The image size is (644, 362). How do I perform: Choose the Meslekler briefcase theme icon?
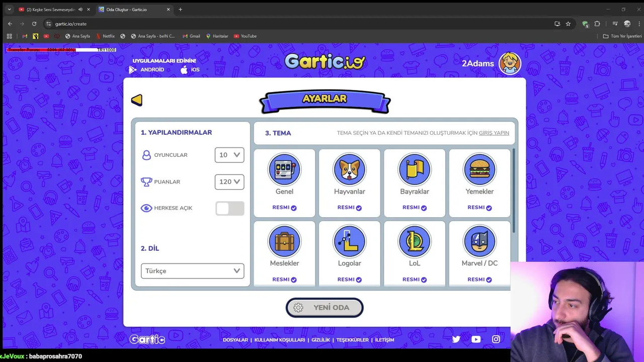[x=284, y=241]
